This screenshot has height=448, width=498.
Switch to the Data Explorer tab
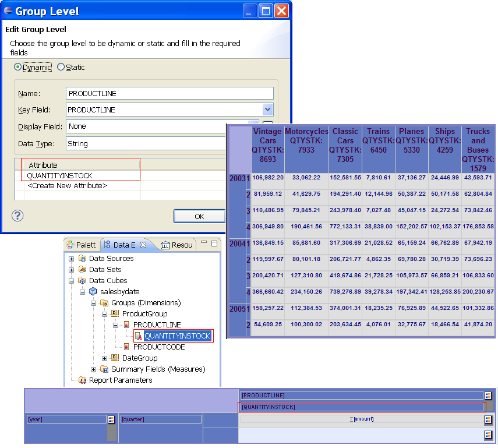pyautogui.click(x=125, y=245)
